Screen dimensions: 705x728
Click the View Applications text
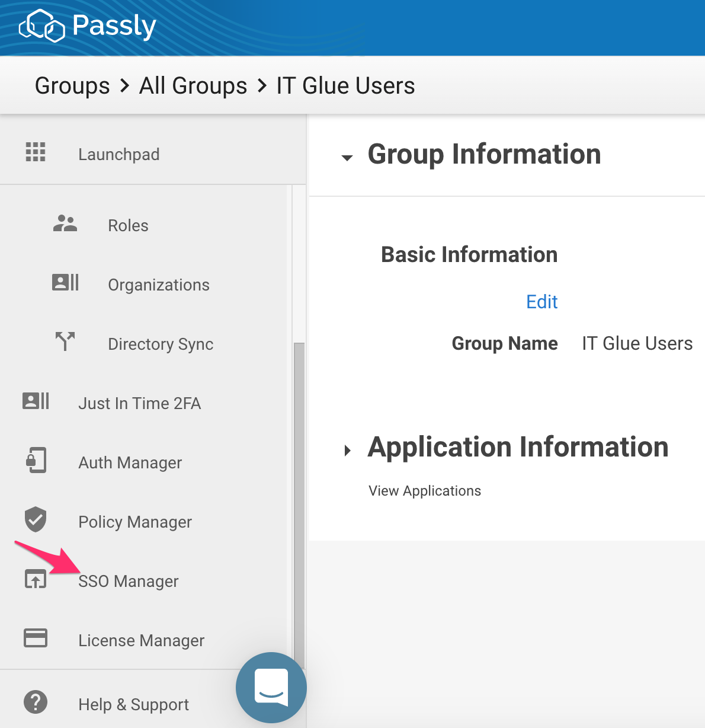point(425,491)
